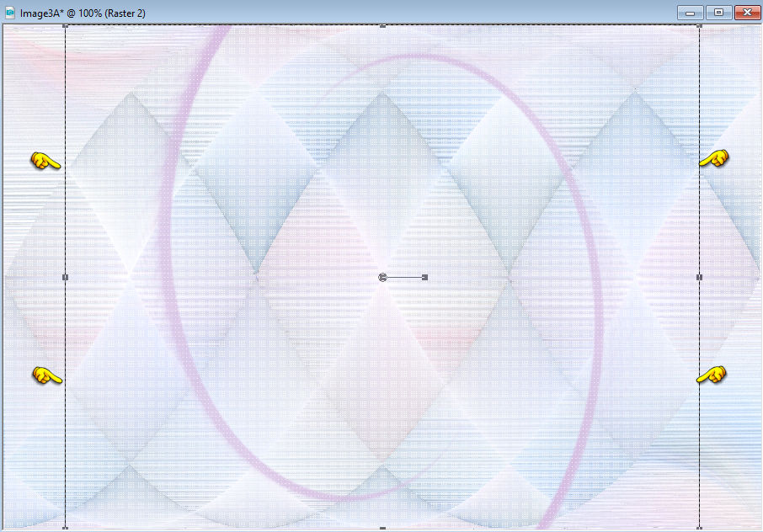Close the Image3A image window

tap(748, 13)
